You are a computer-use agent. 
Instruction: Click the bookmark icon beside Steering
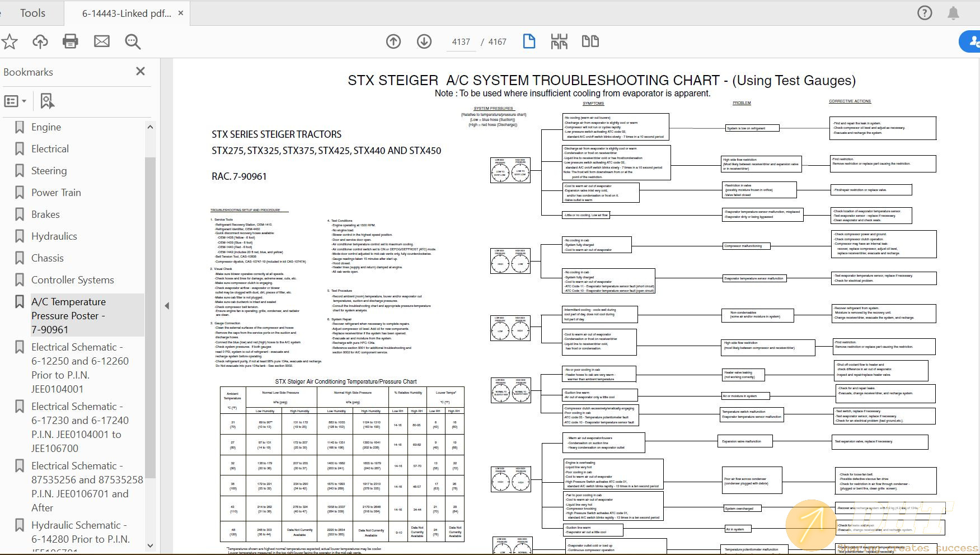[x=20, y=171]
